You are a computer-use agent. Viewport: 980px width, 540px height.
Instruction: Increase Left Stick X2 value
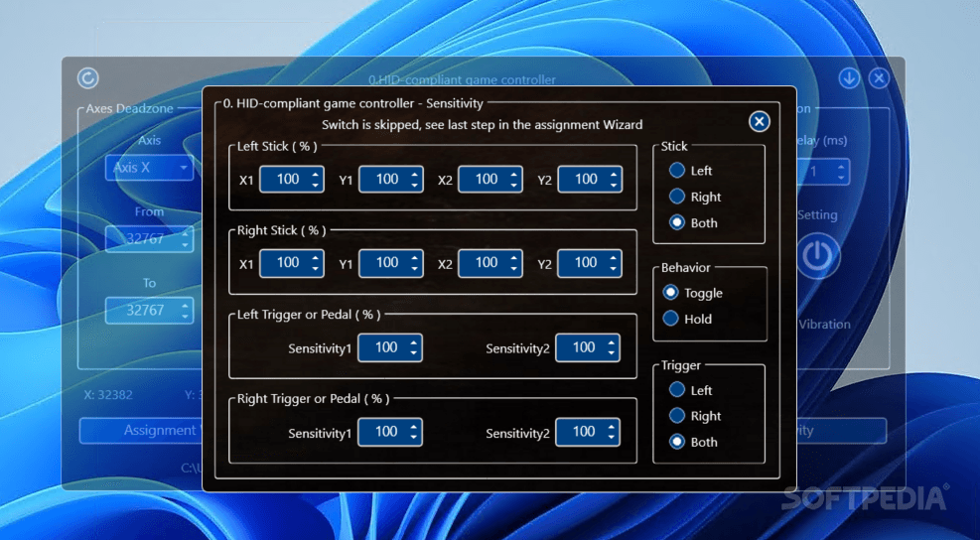[514, 174]
